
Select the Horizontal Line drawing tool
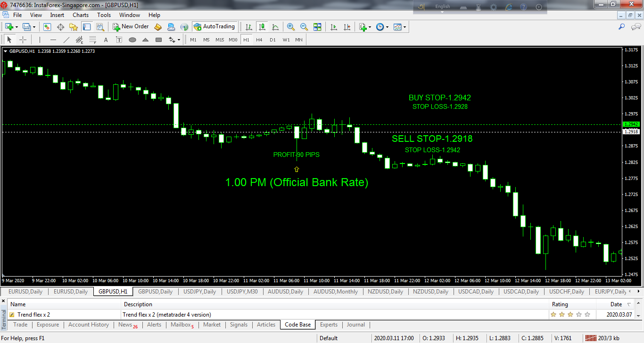[53, 40]
